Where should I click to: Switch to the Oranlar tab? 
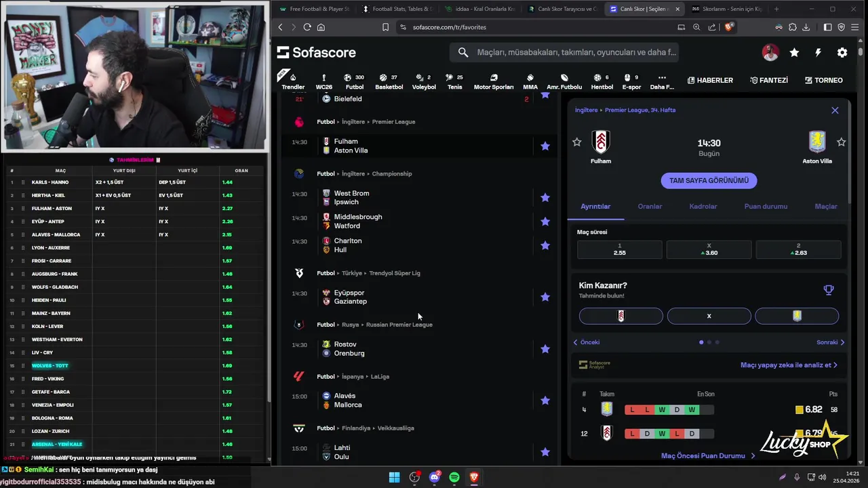click(650, 206)
